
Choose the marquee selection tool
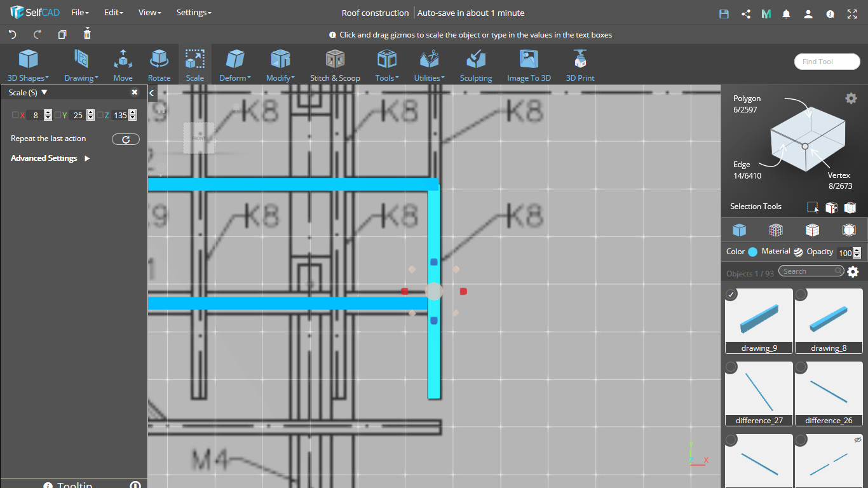click(813, 207)
